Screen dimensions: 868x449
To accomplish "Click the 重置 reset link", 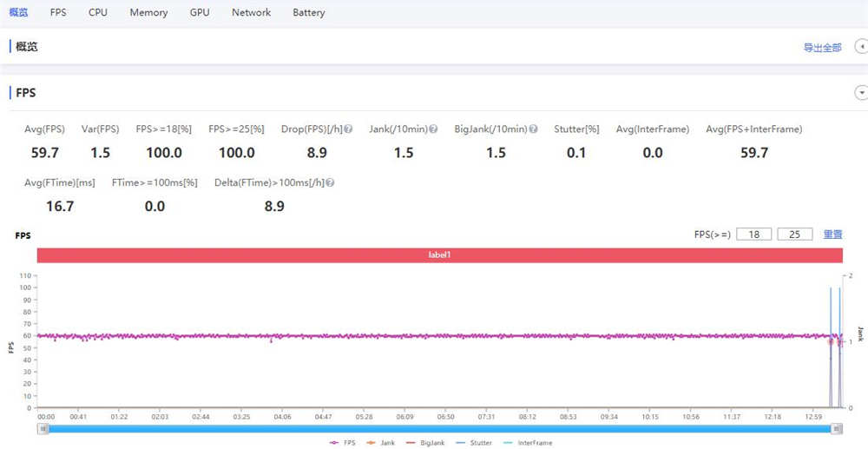I will click(833, 234).
